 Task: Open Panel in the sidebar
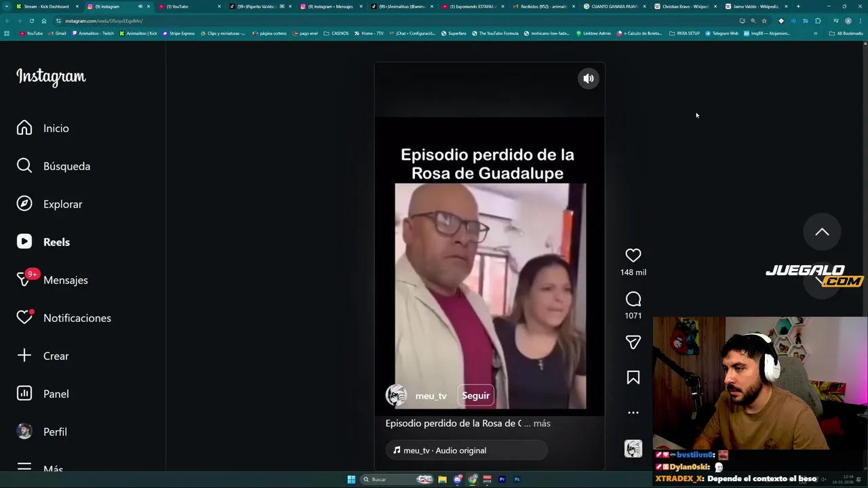[x=43, y=394]
